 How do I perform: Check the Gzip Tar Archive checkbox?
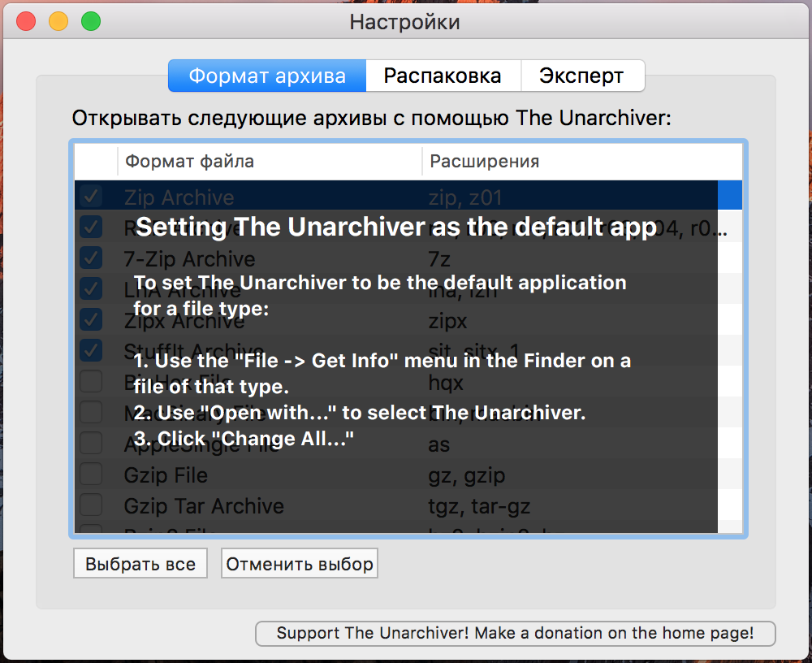pyautogui.click(x=91, y=505)
